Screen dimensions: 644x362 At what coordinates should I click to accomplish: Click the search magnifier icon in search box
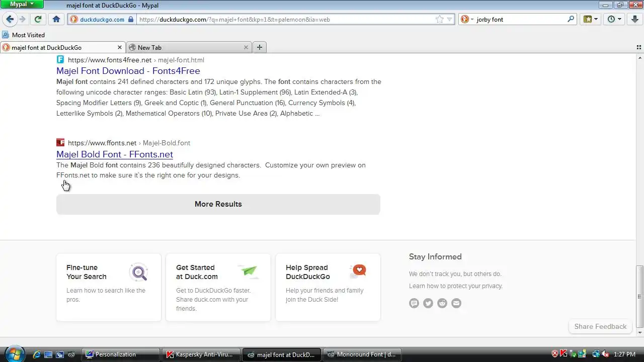(x=571, y=19)
